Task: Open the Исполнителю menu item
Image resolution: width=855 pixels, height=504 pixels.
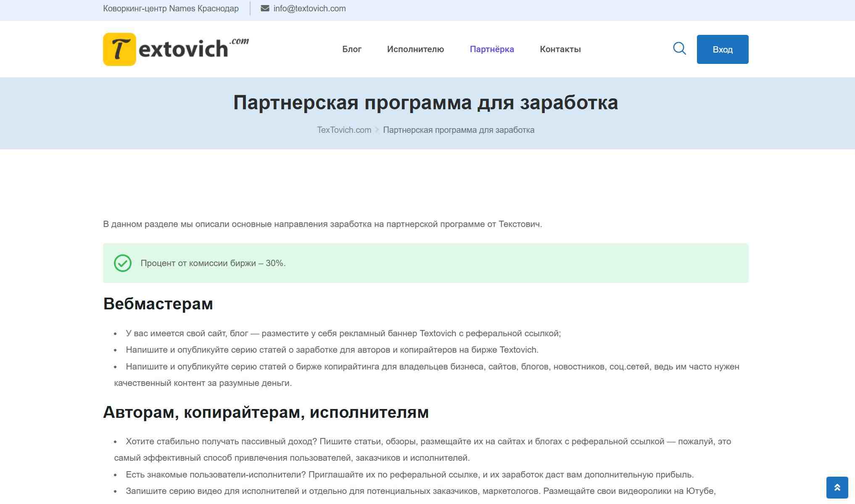Action: pos(415,49)
